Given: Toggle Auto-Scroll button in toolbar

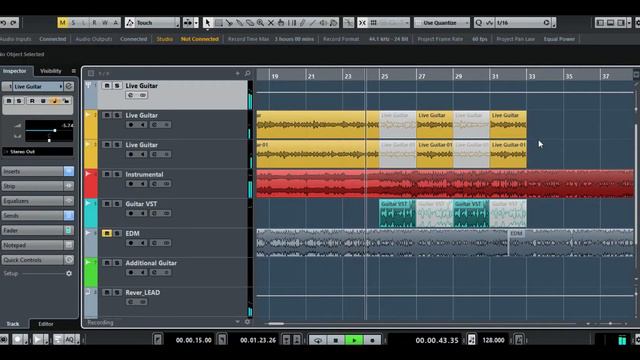Looking at the screenshot, I should [188, 23].
